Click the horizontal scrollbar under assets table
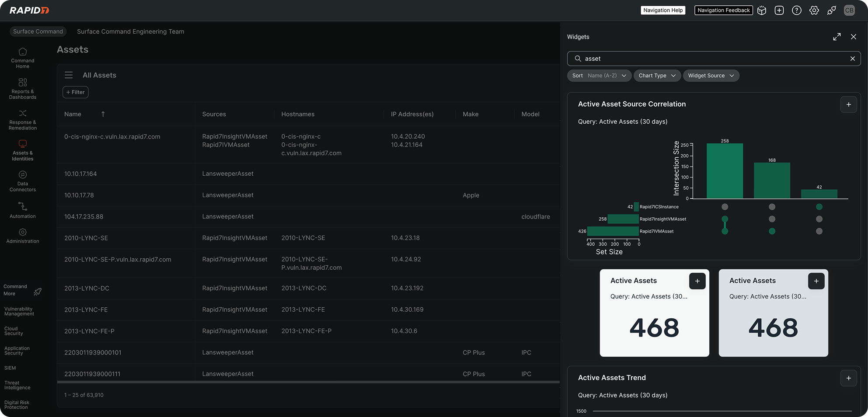This screenshot has height=417, width=868. (x=308, y=382)
